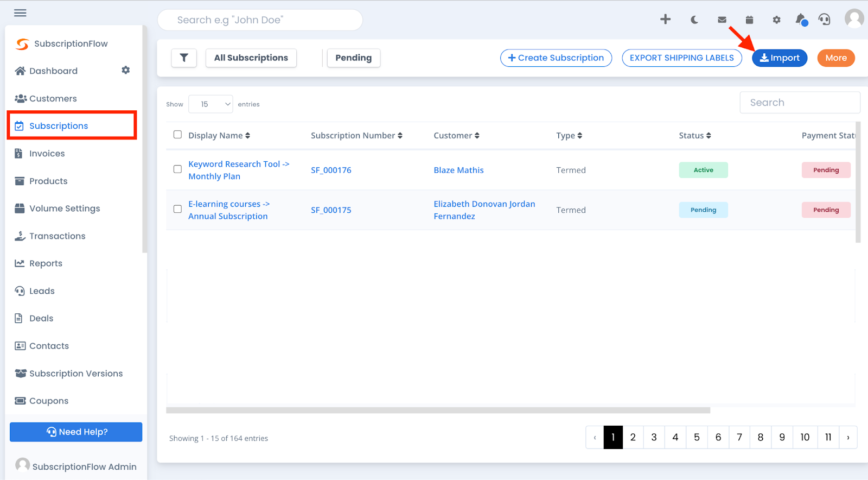Check the E-learning courses row checkbox
This screenshot has height=480, width=868.
pos(177,209)
